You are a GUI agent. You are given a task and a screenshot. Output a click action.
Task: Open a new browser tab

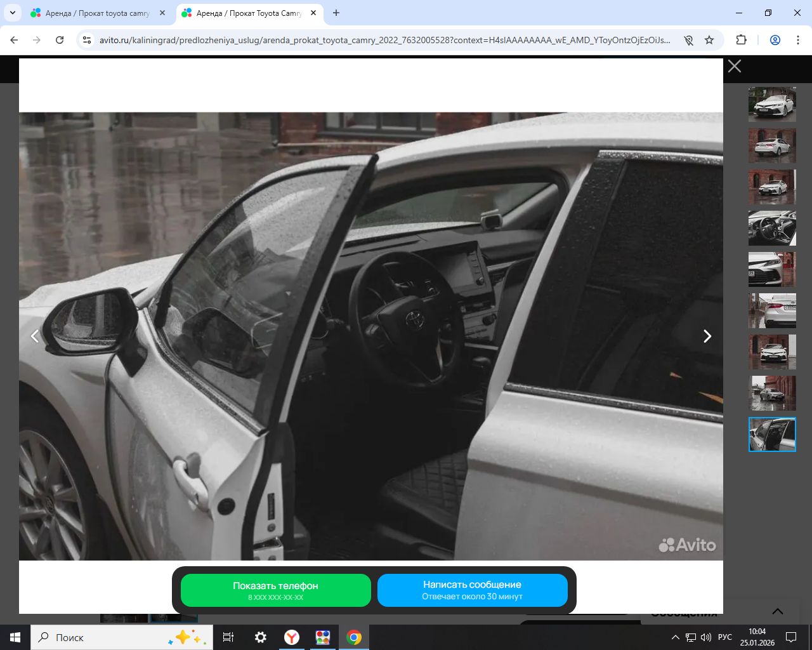tap(336, 13)
